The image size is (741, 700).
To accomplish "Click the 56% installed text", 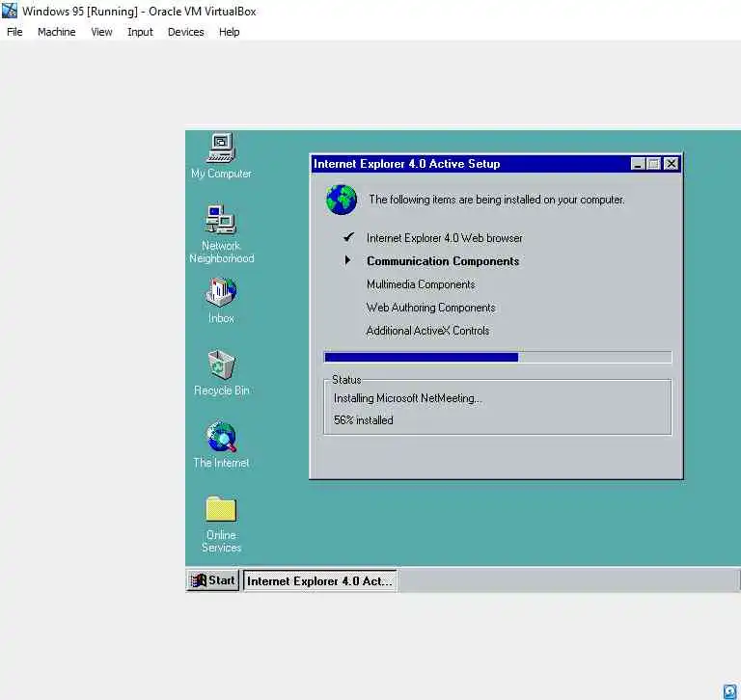I will point(363,420).
